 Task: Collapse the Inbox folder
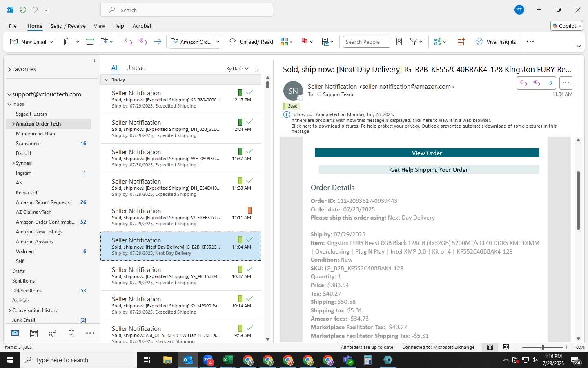(9, 104)
